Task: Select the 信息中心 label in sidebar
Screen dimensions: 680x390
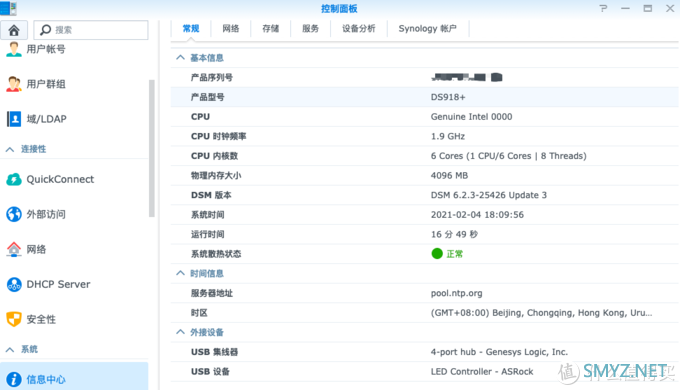Action: click(x=46, y=380)
